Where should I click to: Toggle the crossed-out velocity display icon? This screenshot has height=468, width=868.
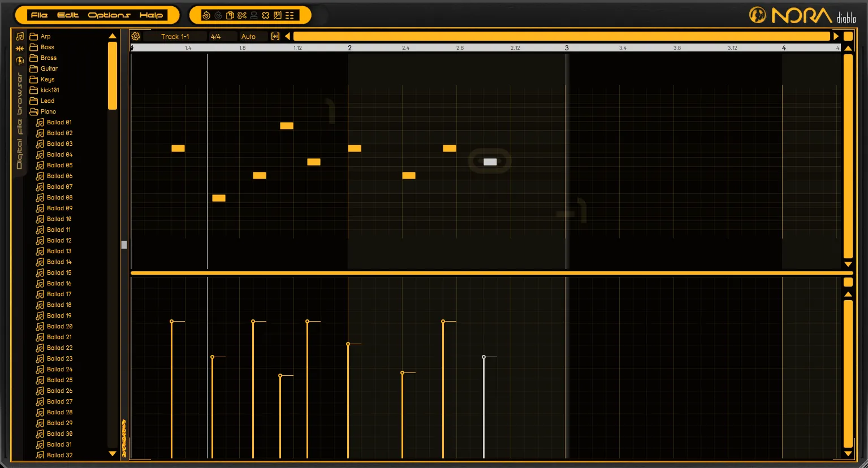[x=278, y=15]
